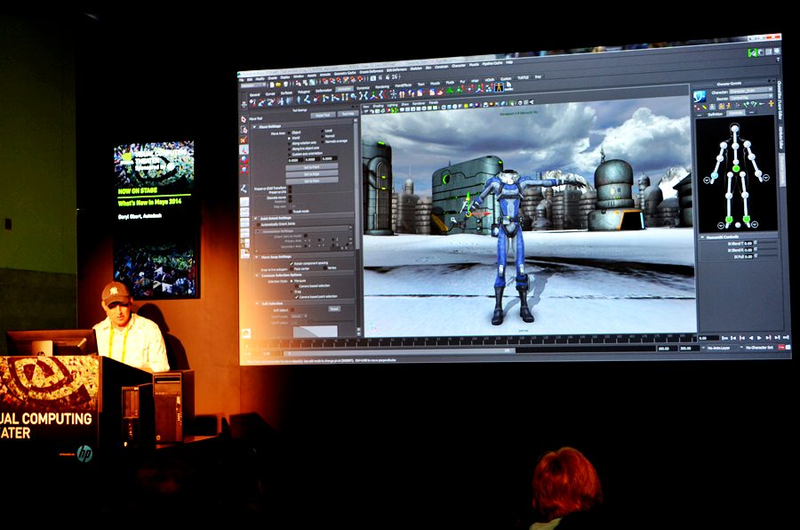Click the Tool Help button
The image size is (800, 530).
click(348, 114)
